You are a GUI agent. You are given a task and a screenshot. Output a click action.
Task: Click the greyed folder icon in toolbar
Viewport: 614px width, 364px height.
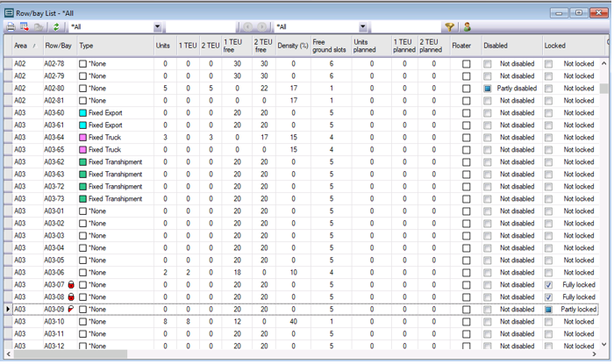click(x=39, y=27)
